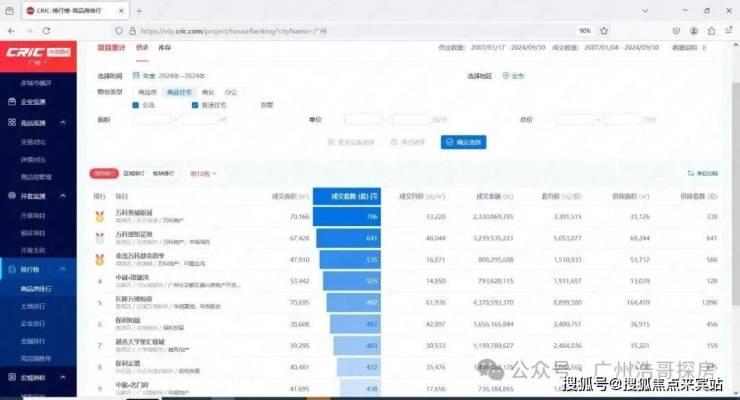
Task: Click the calendar icon beside 年度
Action: pyautogui.click(x=136, y=76)
